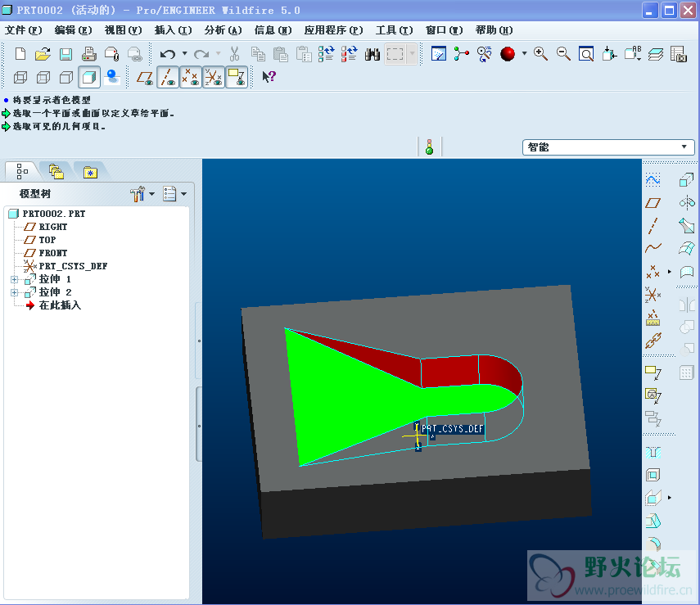Open a file with the folder icon
Screen dimensions: 700x605
tap(43, 54)
